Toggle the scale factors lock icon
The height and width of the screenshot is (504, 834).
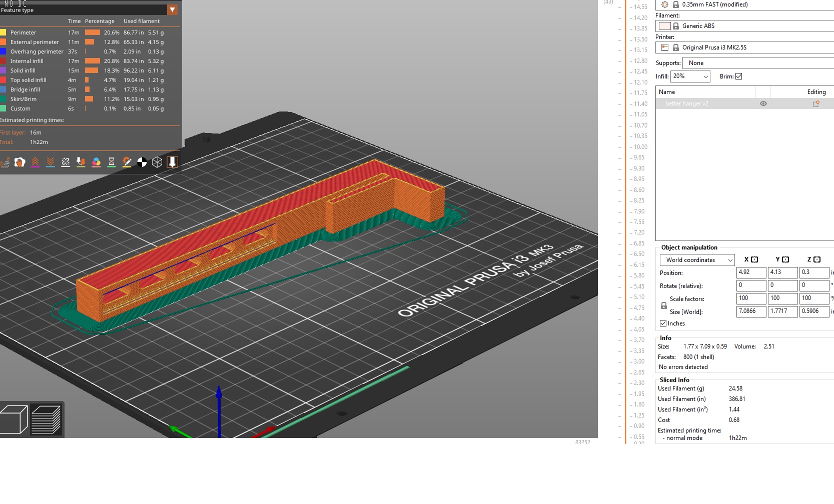(x=663, y=305)
